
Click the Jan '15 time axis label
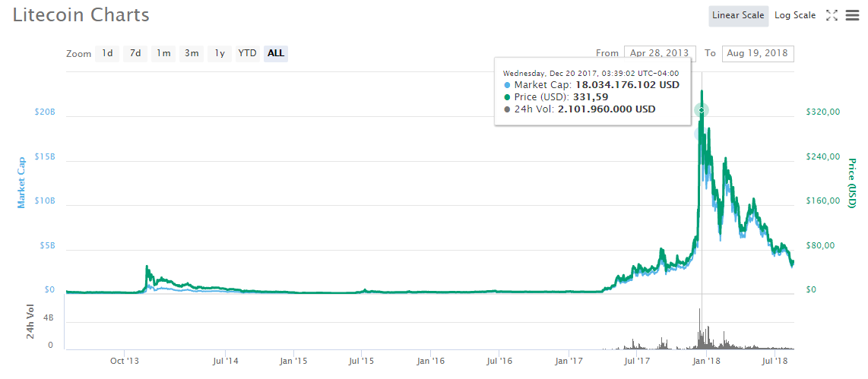point(293,362)
